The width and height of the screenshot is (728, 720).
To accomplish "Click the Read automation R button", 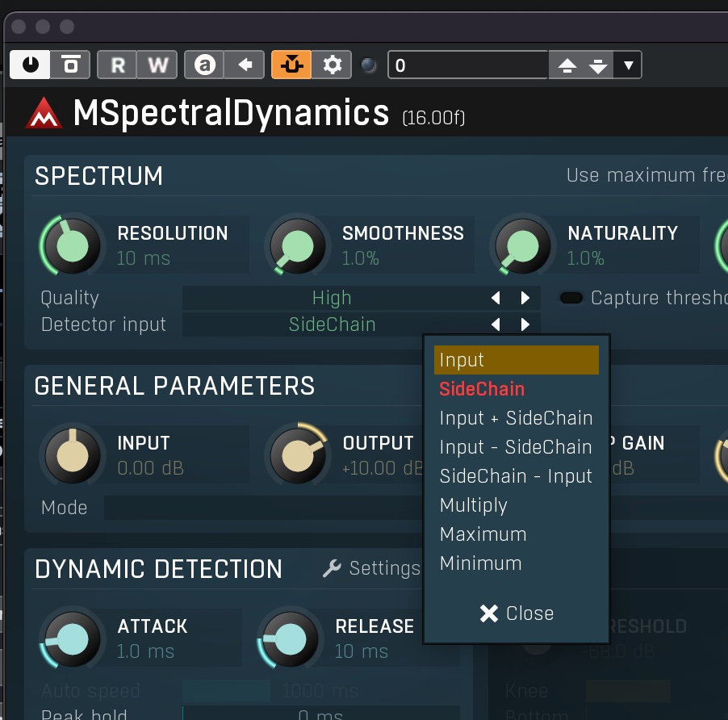I will point(118,65).
